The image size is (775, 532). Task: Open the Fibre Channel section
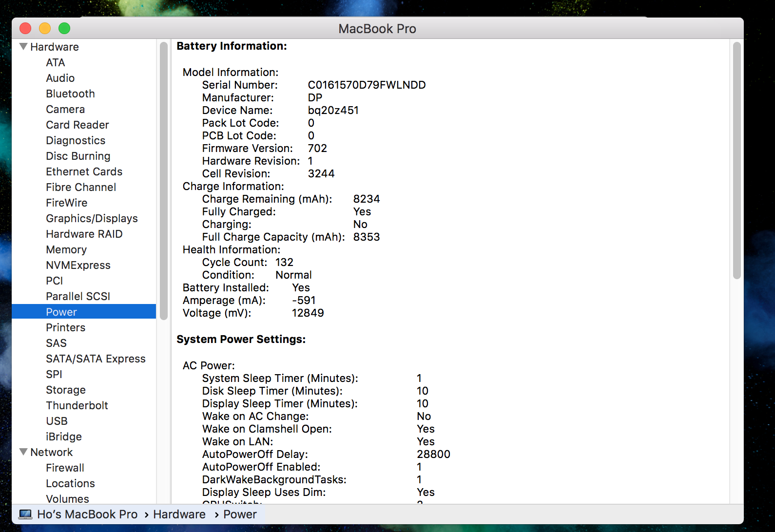coord(81,187)
